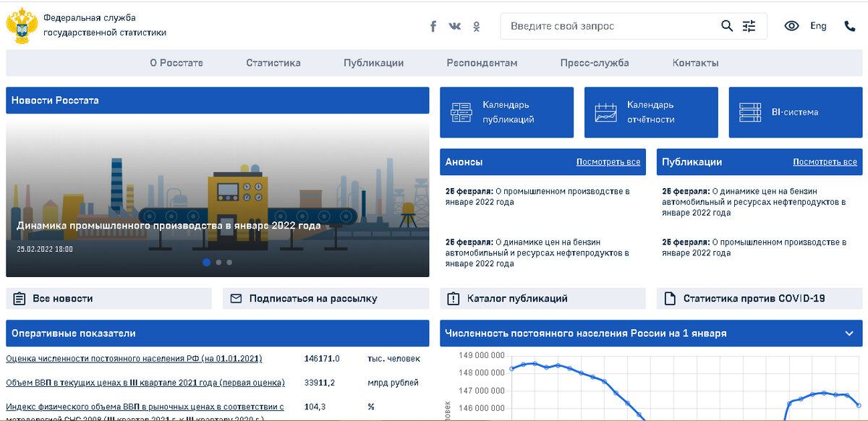Open 'Статистика против COVID-19' button
Screen dimensions: 868x421
pyautogui.click(x=759, y=298)
